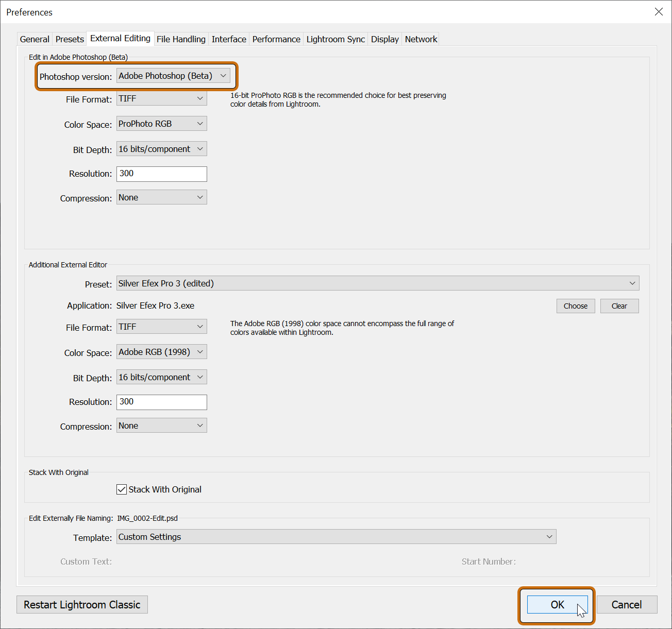The image size is (672, 629).
Task: Open the Lightroom Sync tab
Action: [x=335, y=39]
